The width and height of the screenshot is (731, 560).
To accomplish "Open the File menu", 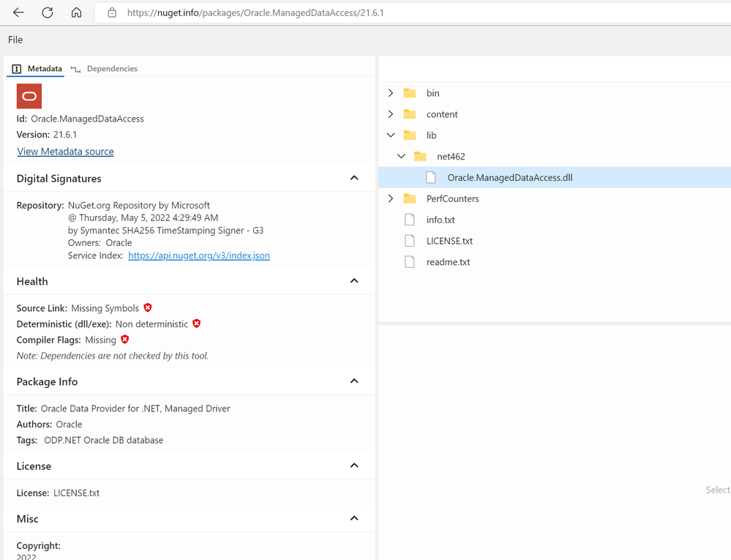I will click(15, 40).
